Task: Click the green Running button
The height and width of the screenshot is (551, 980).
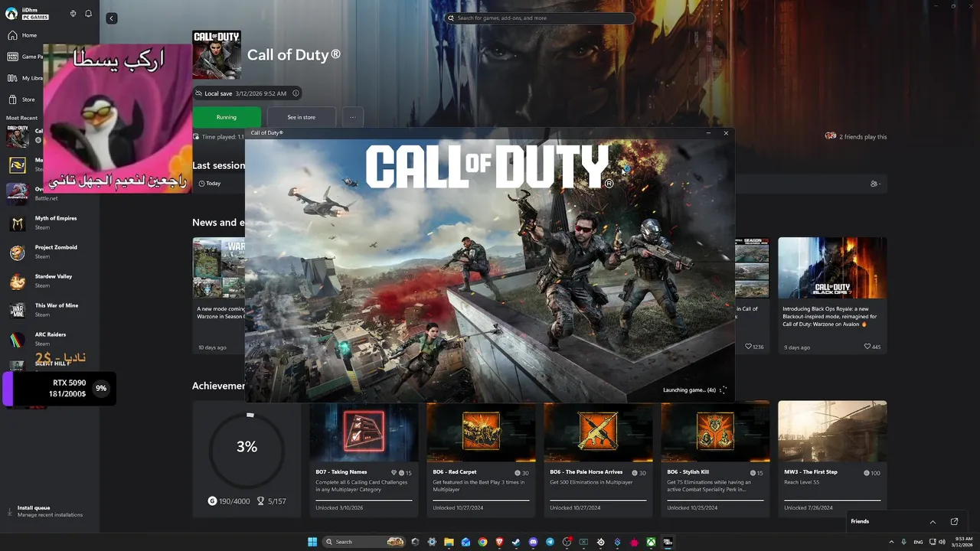Action: [x=227, y=117]
